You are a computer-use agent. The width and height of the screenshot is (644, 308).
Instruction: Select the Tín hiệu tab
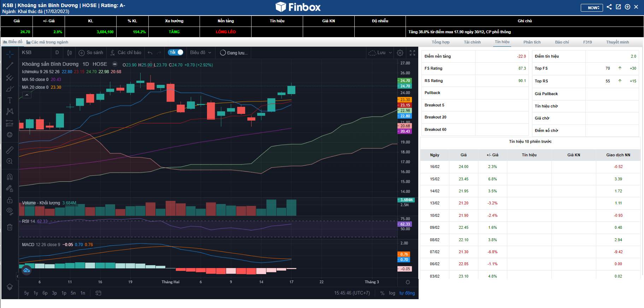pyautogui.click(x=502, y=42)
